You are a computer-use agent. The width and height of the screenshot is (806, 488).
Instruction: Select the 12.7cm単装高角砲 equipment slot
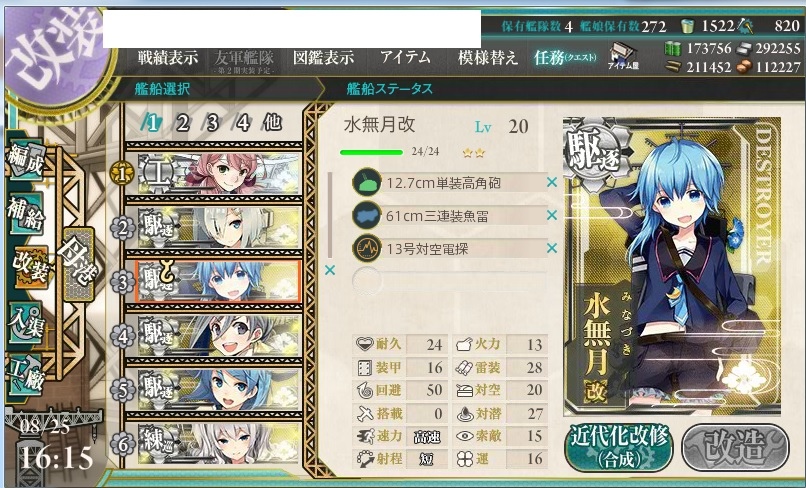coord(449,183)
